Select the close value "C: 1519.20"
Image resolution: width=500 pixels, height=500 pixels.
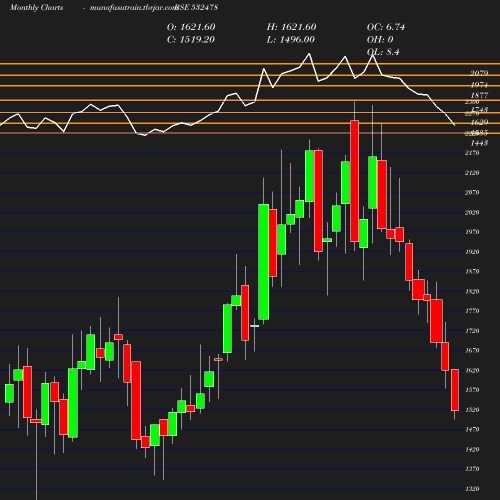tap(191, 39)
